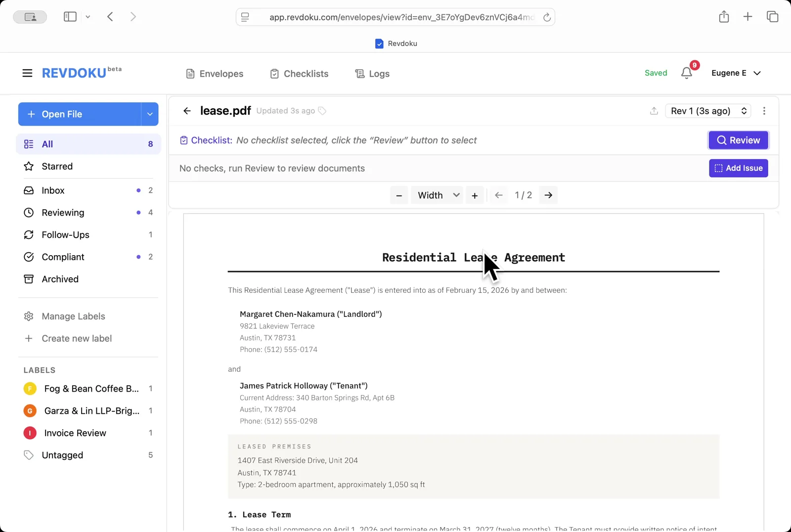The height and width of the screenshot is (532, 791).
Task: Open the Rev 1 revision dropdown
Action: point(707,111)
